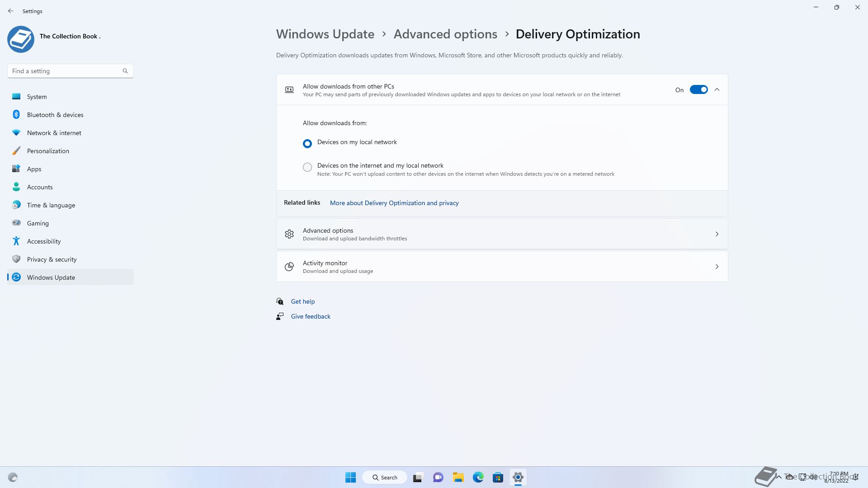Viewport: 868px width, 488px height.
Task: Click the Personalization paintbrush icon
Action: 16,150
